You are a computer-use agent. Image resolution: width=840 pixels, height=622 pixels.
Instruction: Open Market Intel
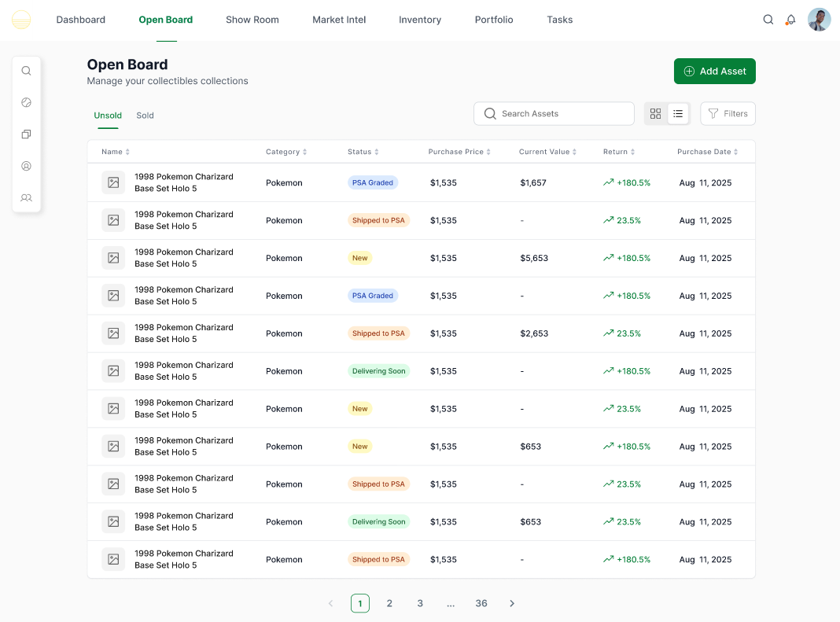tap(339, 20)
